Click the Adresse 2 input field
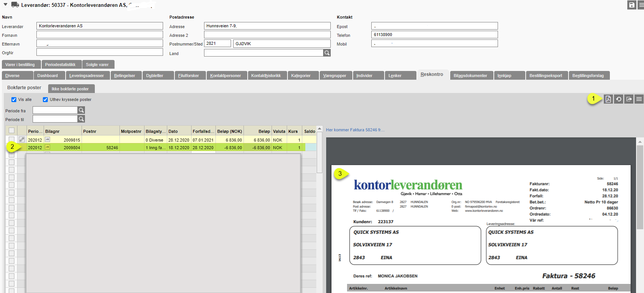This screenshot has height=293, width=644. pos(267,35)
